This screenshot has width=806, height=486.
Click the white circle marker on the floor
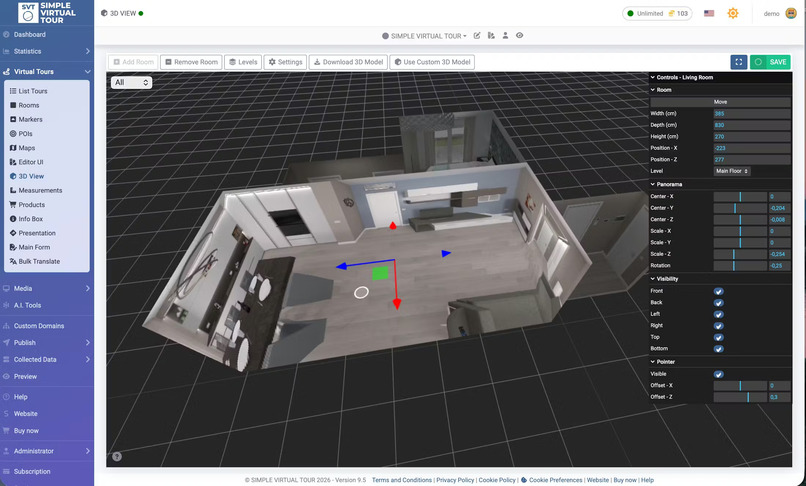[x=361, y=293]
